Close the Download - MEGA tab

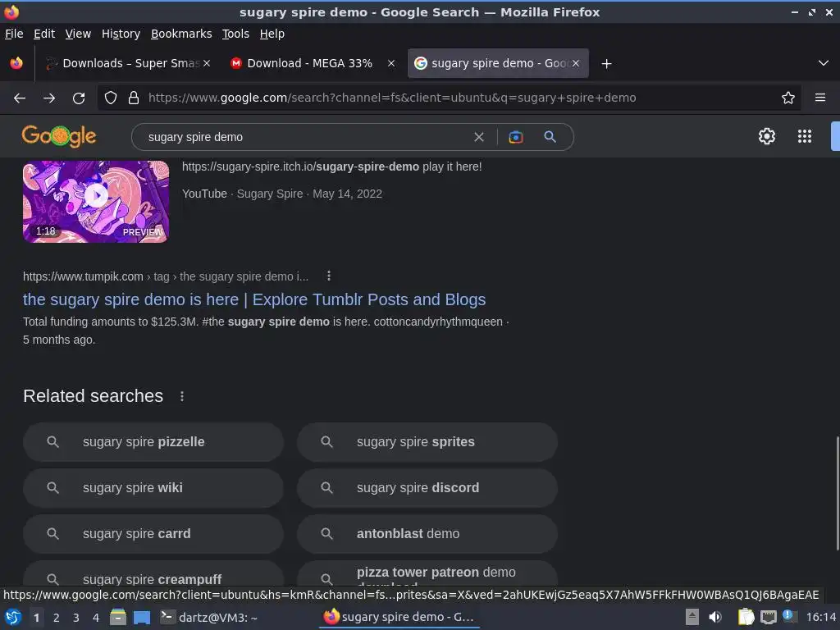[391, 63]
